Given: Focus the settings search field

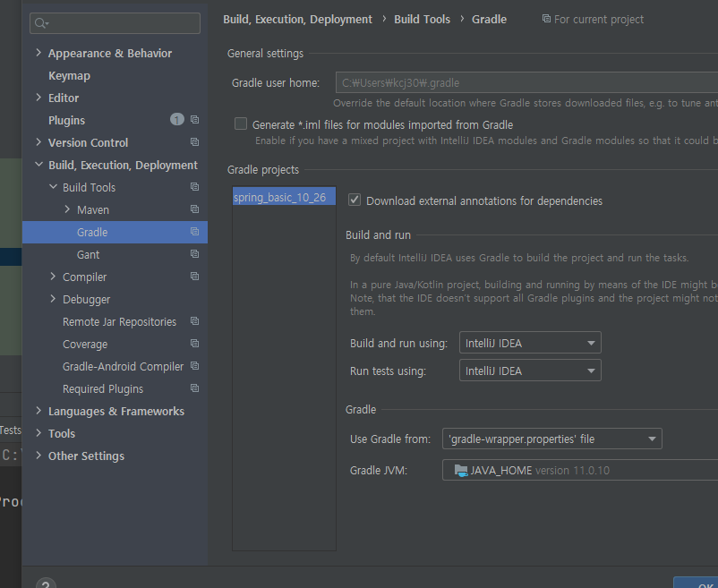Looking at the screenshot, I should coord(115,23).
